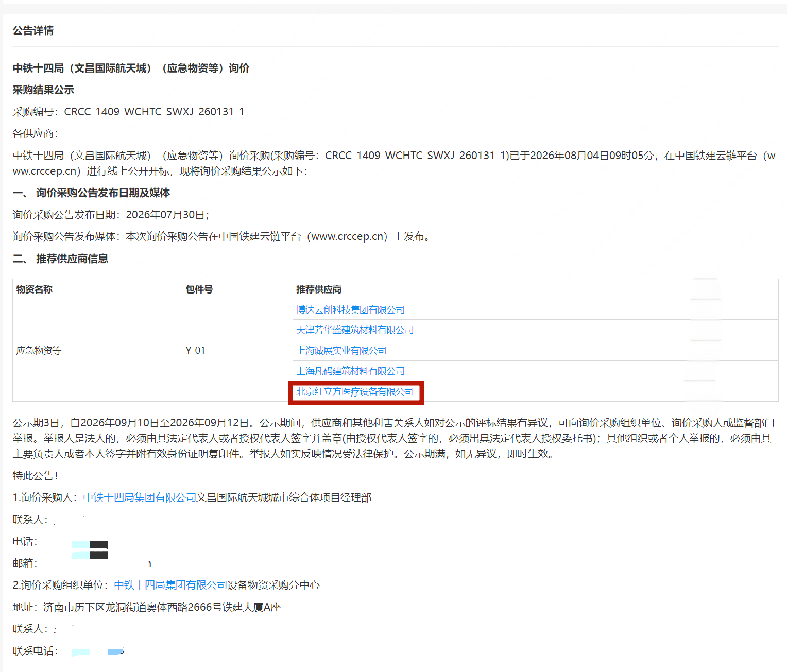787x672 pixels.
Task: Click the 公告详情 heading
Action: [33, 30]
